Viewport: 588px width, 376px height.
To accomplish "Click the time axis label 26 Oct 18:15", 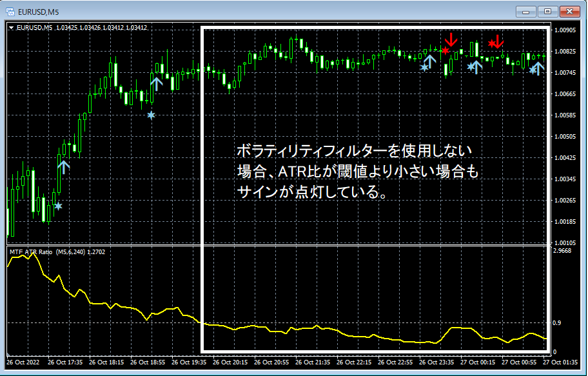I will point(106,362).
